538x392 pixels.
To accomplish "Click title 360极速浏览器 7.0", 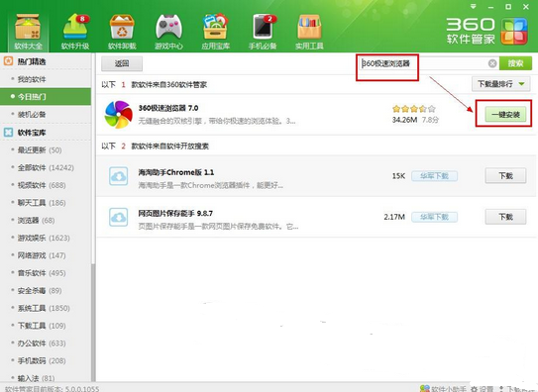I will [168, 108].
